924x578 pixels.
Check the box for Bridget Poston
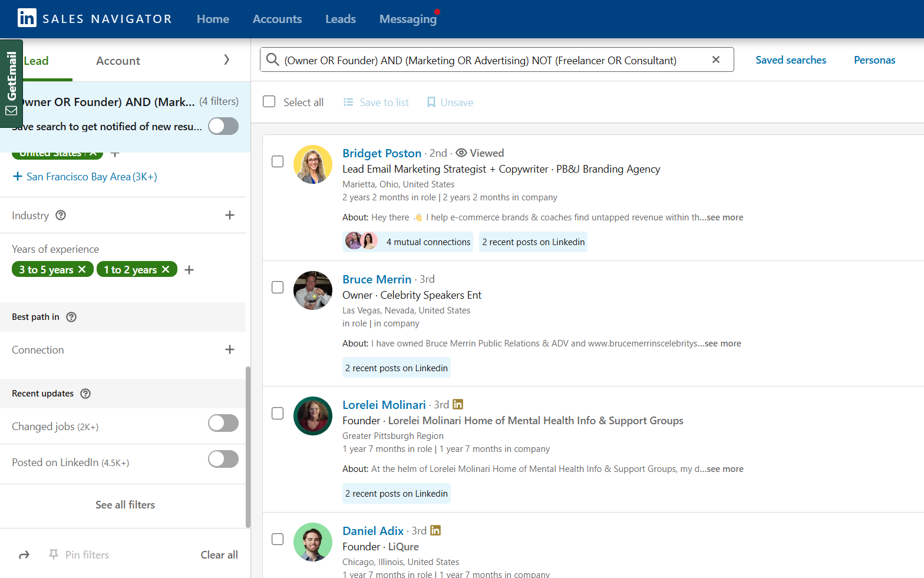tap(278, 161)
